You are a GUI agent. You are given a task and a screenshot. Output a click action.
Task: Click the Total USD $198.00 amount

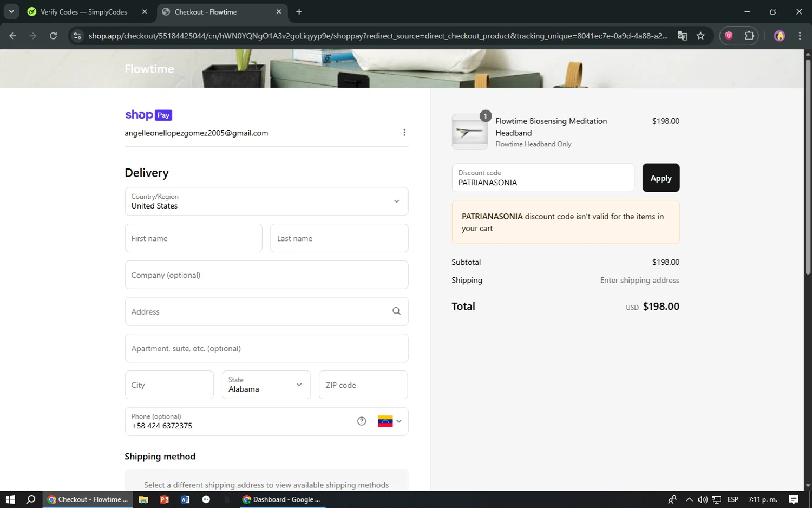coord(652,307)
